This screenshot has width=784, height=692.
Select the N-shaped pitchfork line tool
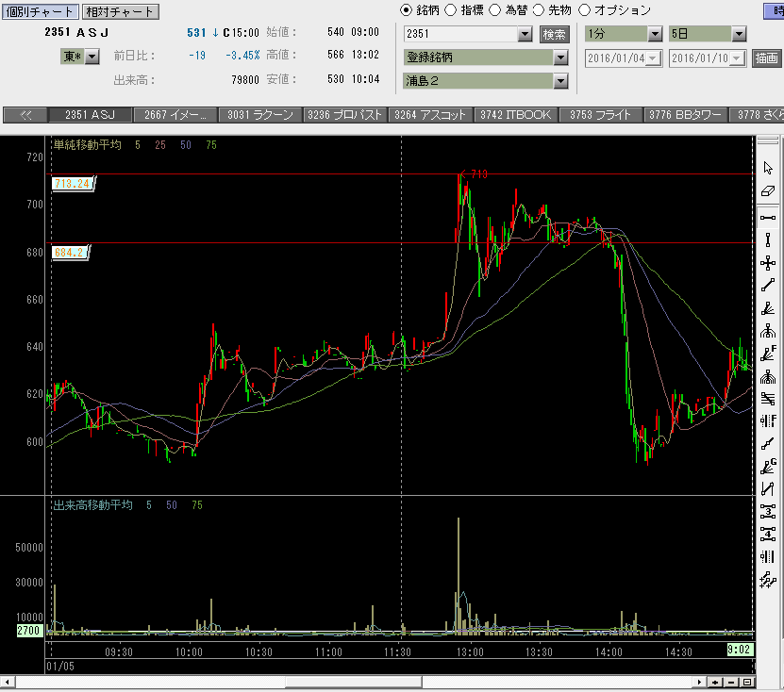pyautogui.click(x=768, y=488)
